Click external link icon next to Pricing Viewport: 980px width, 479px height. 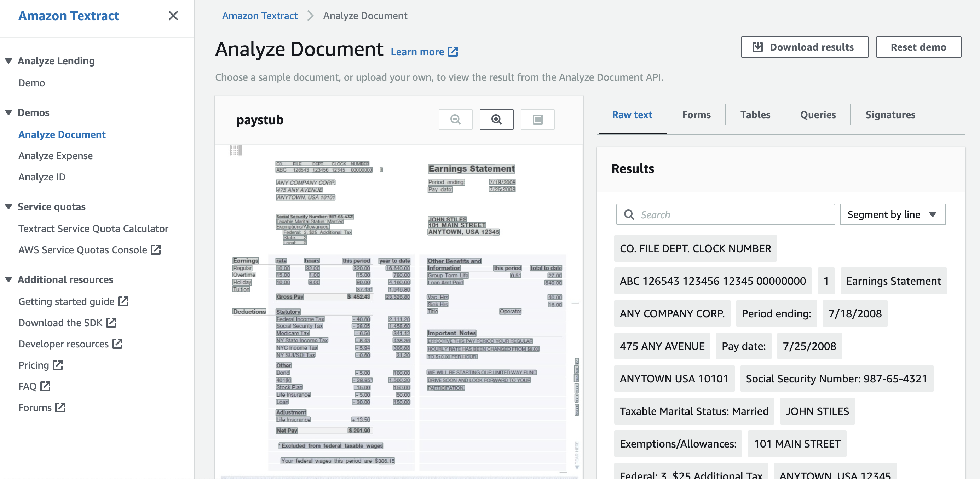tap(58, 365)
